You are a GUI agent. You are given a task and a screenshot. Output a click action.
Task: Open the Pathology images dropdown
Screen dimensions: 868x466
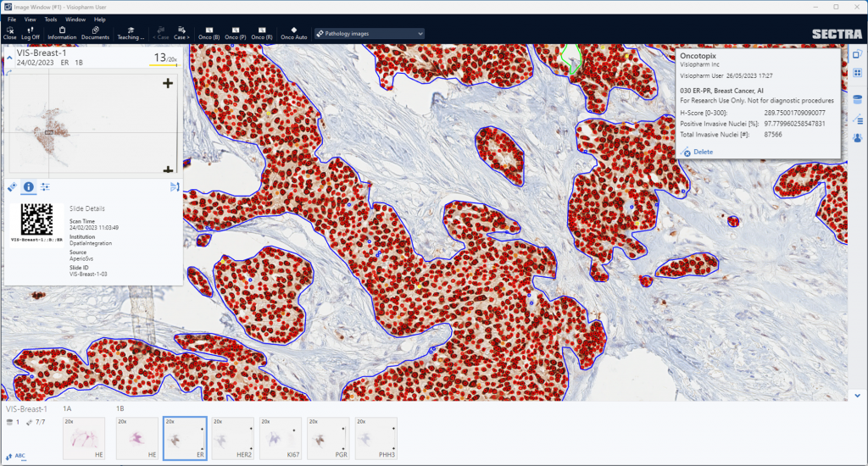coord(369,34)
